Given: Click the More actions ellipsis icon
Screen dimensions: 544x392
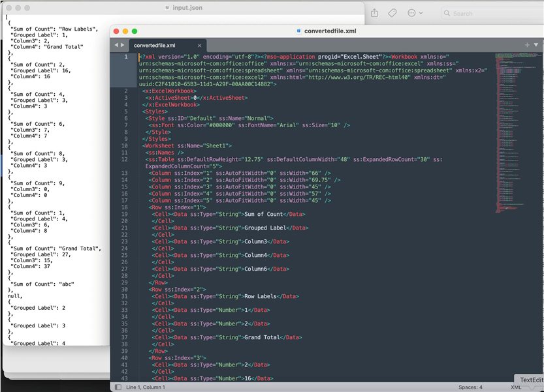Looking at the screenshot, I should [x=410, y=12].
